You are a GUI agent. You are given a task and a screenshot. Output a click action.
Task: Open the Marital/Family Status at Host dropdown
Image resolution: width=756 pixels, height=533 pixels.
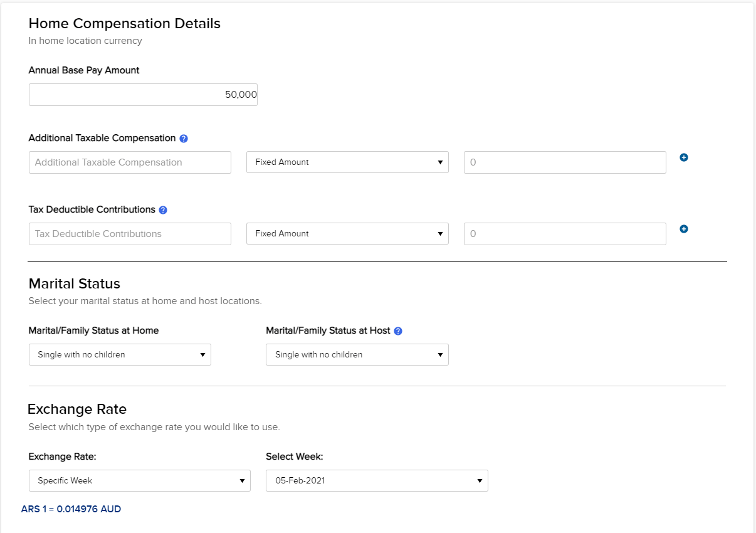[x=357, y=354]
